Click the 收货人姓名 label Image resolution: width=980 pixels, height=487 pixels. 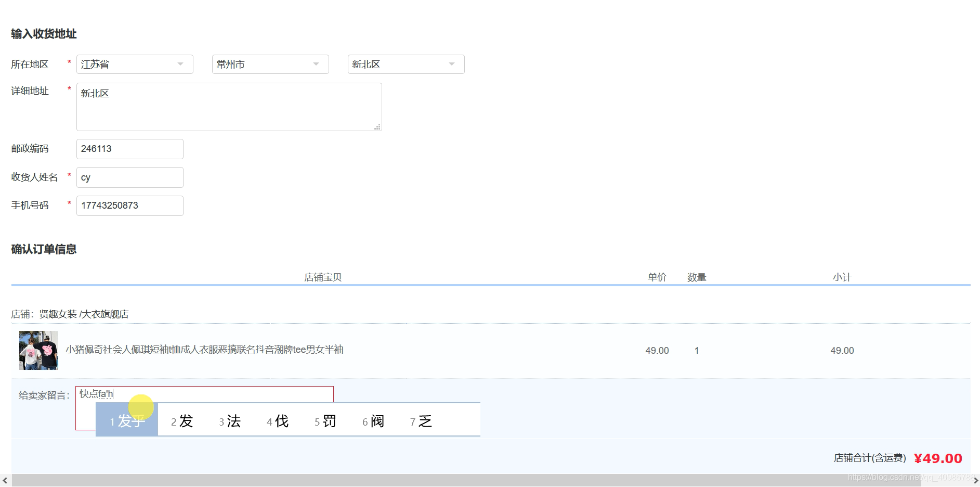pos(35,177)
